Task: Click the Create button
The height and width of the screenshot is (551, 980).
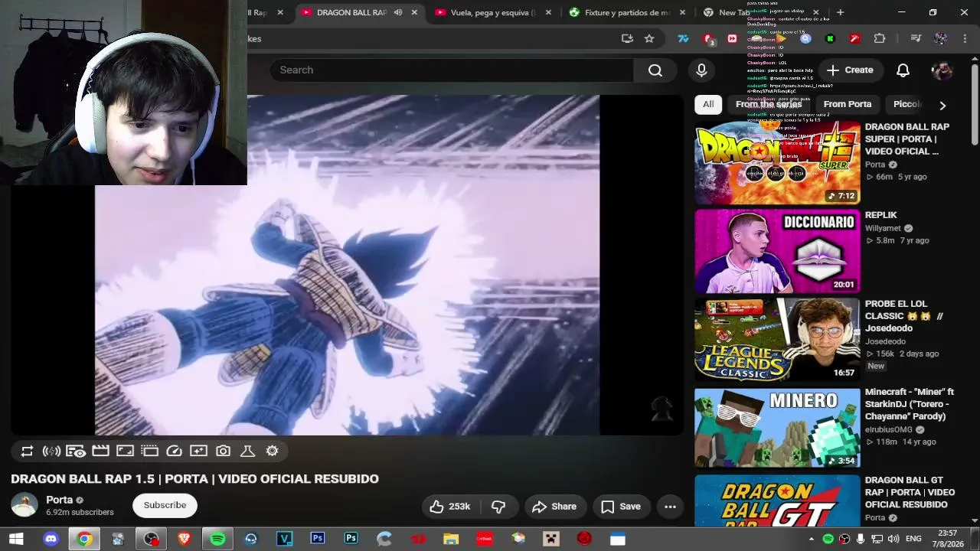Action: 849,70
